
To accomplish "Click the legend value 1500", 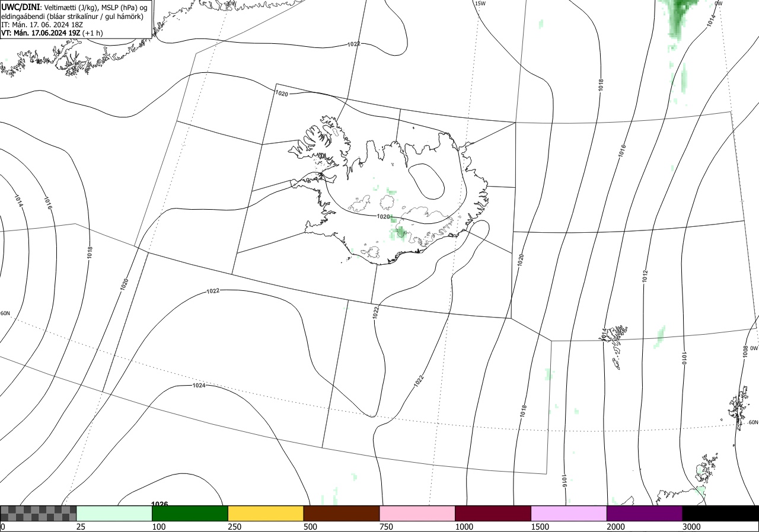I will coord(540,527).
